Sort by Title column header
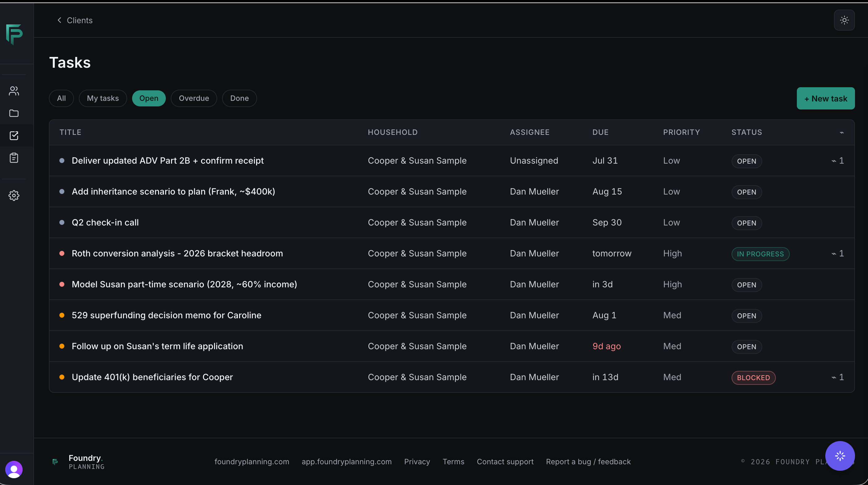The height and width of the screenshot is (485, 868). pos(71,132)
